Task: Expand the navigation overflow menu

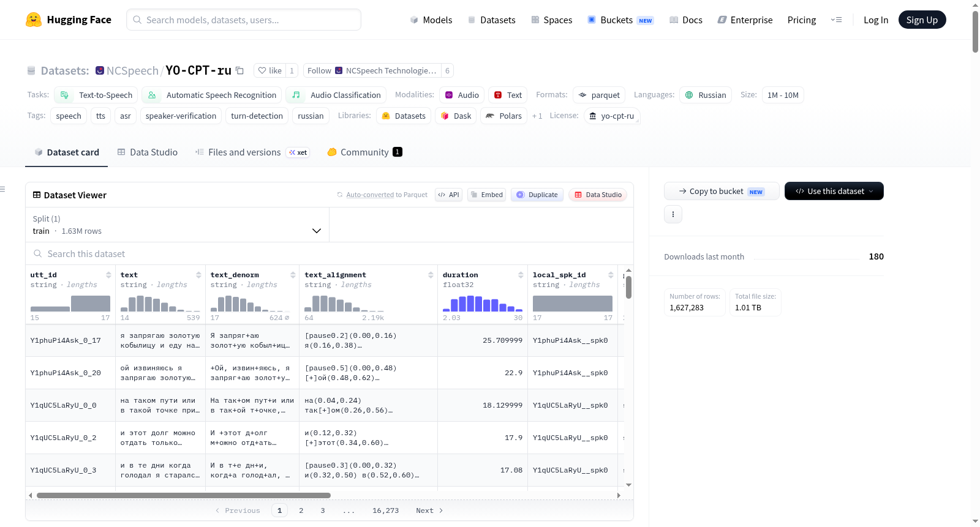Action: click(x=836, y=20)
